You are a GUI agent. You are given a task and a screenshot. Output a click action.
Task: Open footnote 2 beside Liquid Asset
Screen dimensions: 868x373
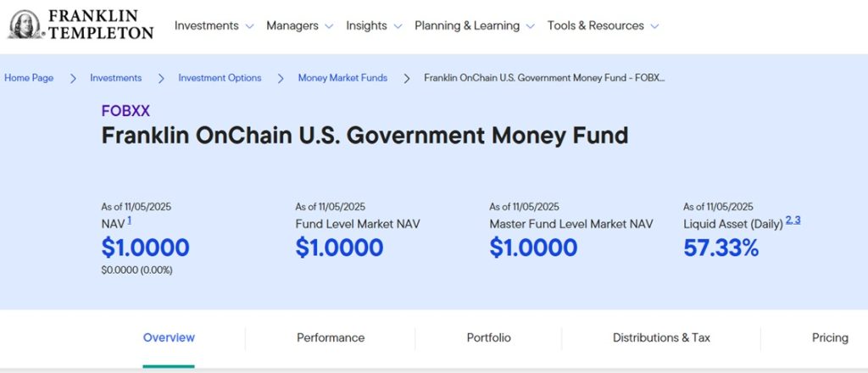point(788,220)
